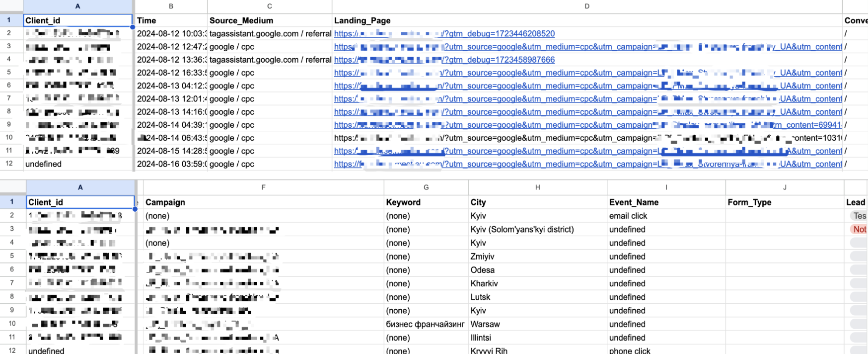
Task: Select the Kryvyi Rih city cell
Action: tap(537, 350)
